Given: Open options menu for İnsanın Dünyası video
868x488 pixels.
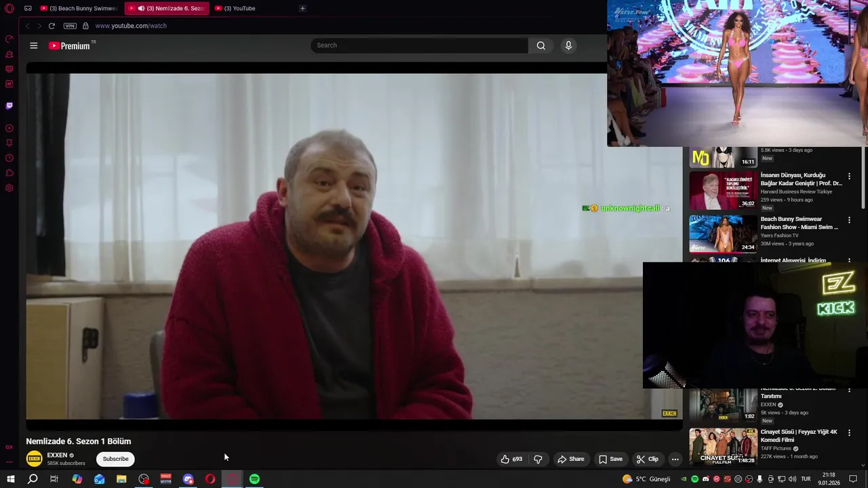Looking at the screenshot, I should pyautogui.click(x=849, y=176).
